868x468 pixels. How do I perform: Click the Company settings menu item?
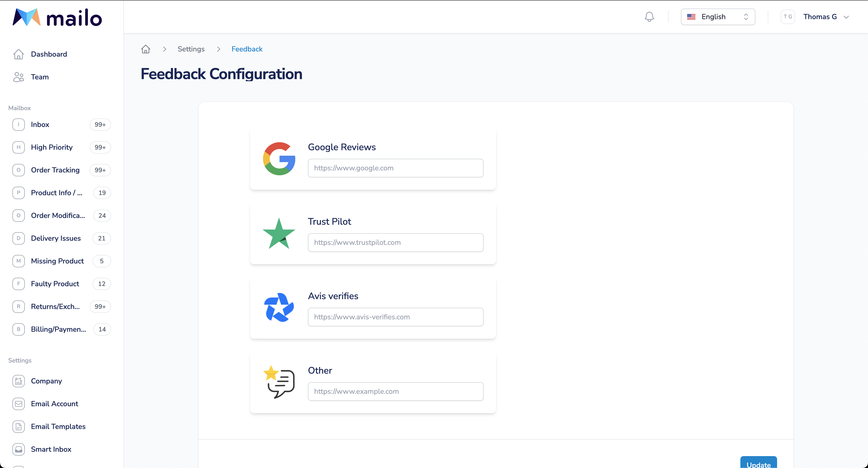coord(47,381)
